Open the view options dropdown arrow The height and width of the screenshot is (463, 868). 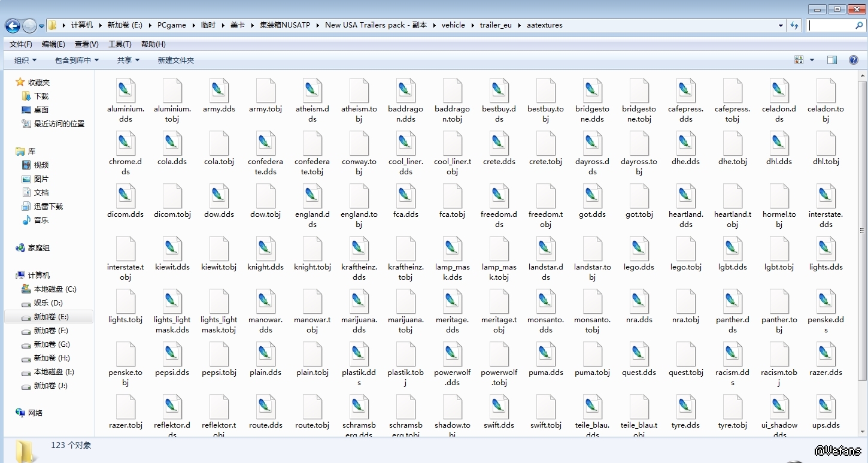click(812, 60)
